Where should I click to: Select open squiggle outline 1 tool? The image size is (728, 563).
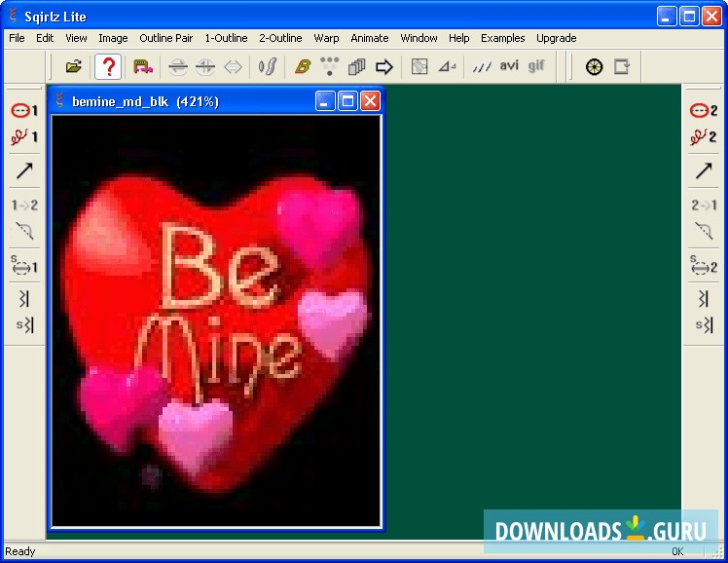(24, 137)
